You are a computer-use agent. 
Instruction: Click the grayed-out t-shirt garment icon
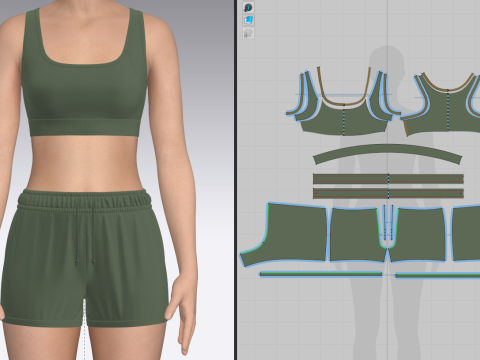pos(248,33)
